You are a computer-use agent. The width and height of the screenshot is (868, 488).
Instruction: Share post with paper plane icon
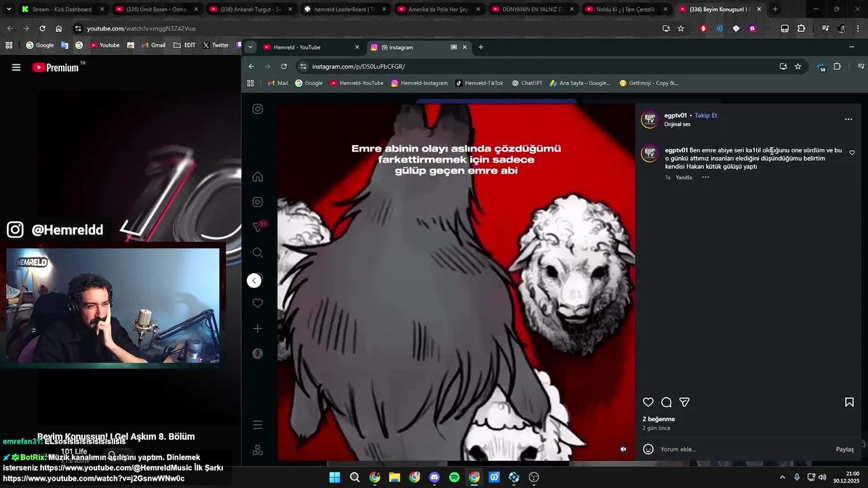point(685,402)
